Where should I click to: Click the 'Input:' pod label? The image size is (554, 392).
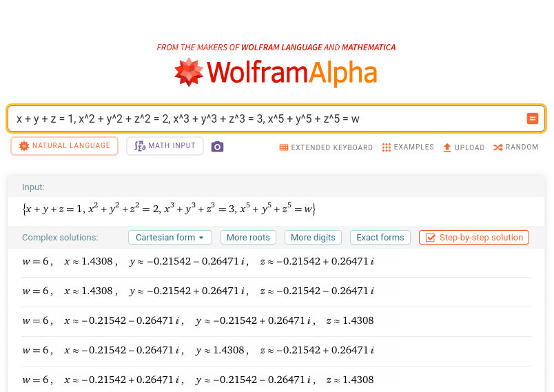tap(33, 187)
